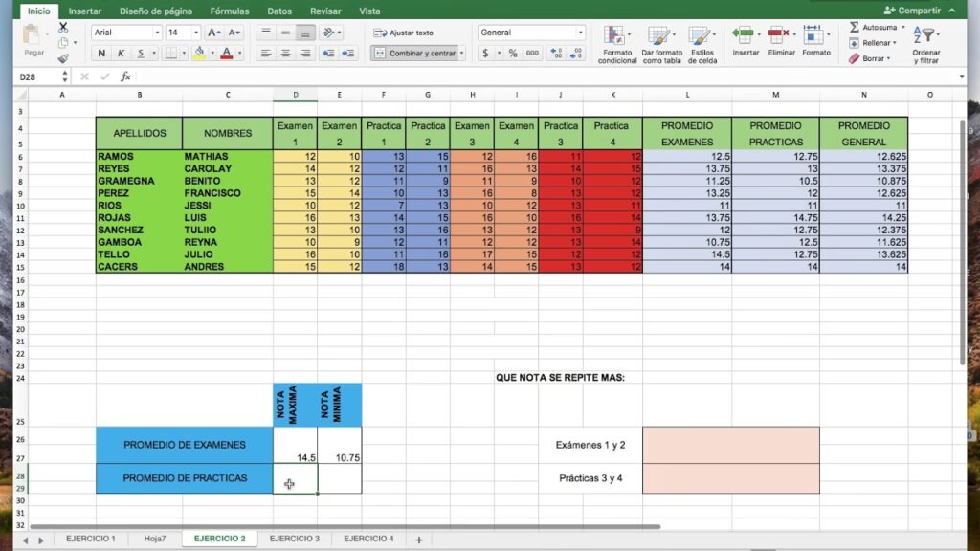
Task: Open the Arial font name dropdown
Action: [x=125, y=33]
